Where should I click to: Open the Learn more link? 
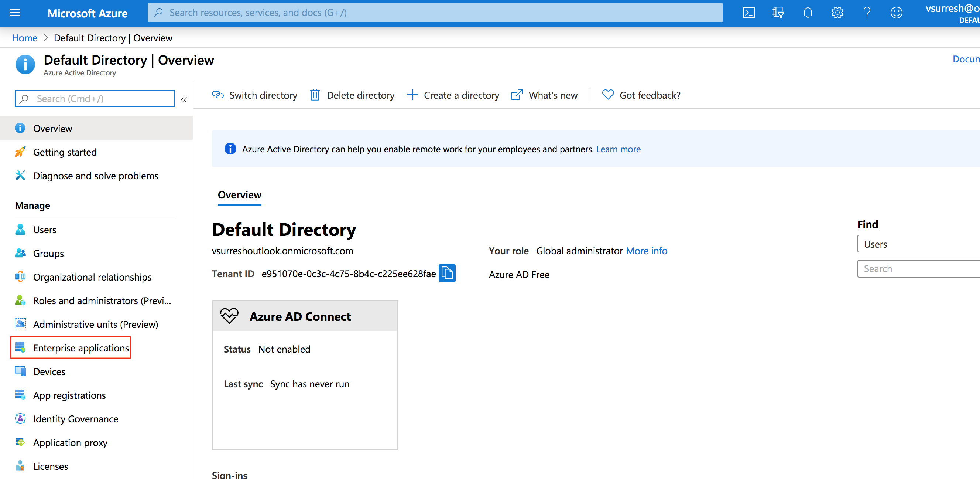[618, 149]
